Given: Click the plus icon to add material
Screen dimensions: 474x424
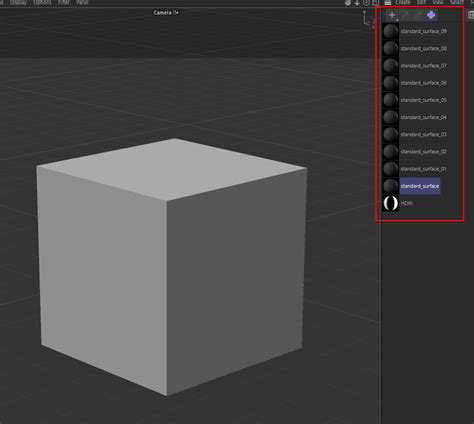Looking at the screenshot, I should point(392,15).
